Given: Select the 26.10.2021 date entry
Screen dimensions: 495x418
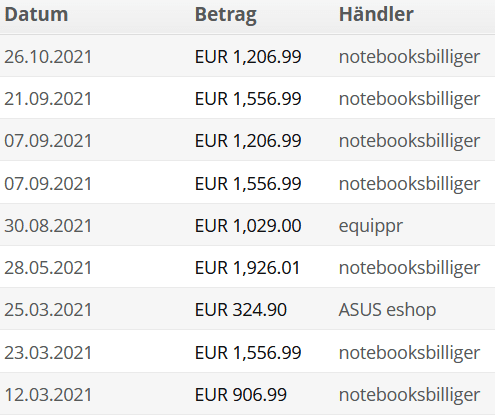Looking at the screenshot, I should (48, 57).
